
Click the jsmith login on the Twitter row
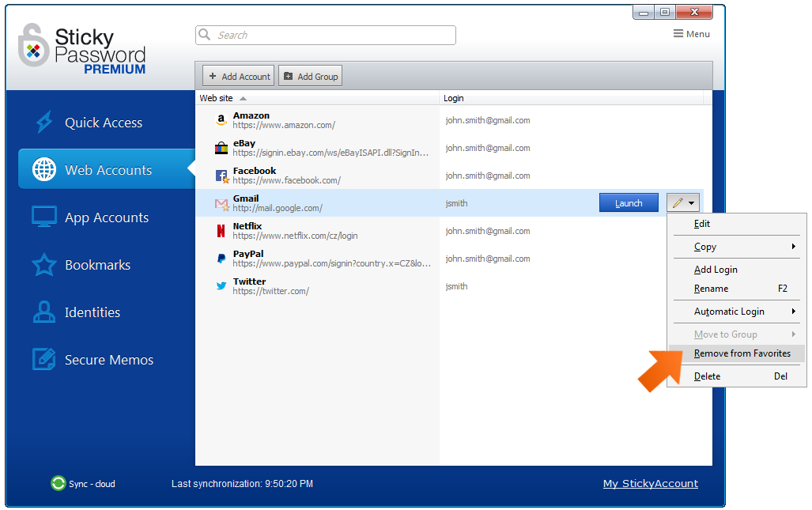[x=456, y=285]
